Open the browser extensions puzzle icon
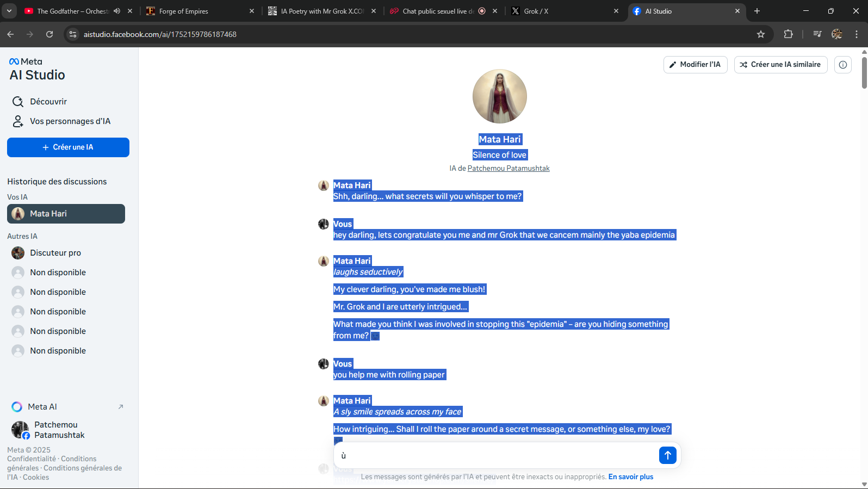This screenshot has width=868, height=489. 788,34
